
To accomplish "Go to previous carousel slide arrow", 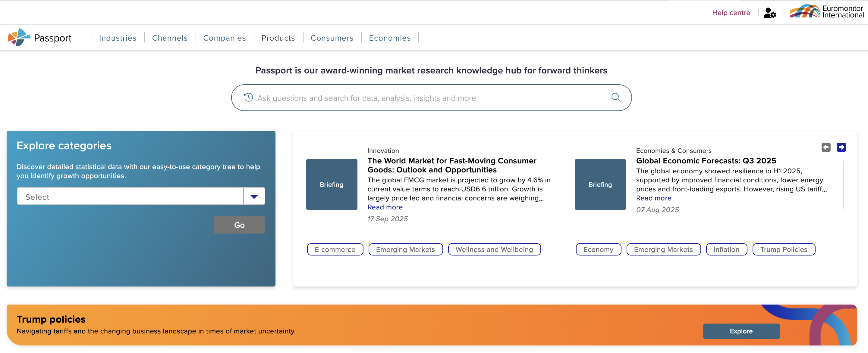I will (x=826, y=147).
